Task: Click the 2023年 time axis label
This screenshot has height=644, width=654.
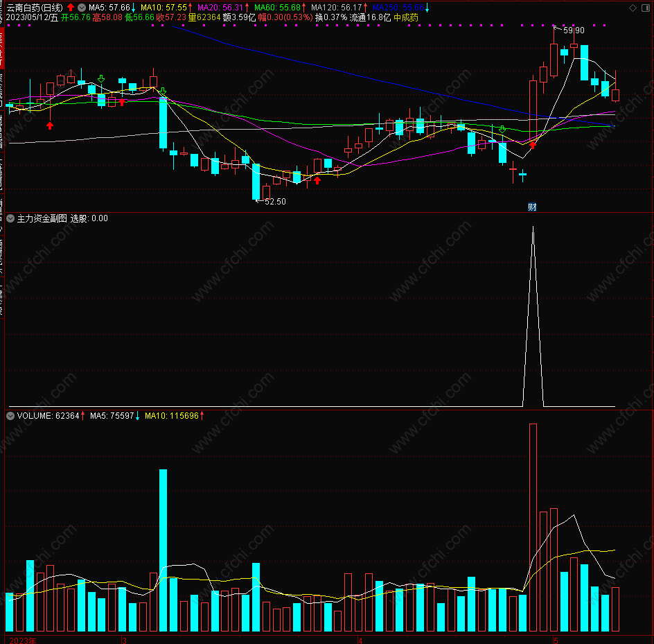Action: (x=23, y=641)
